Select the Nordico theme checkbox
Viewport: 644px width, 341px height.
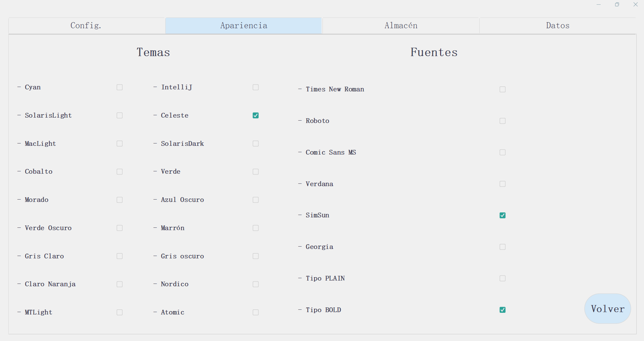(x=256, y=284)
